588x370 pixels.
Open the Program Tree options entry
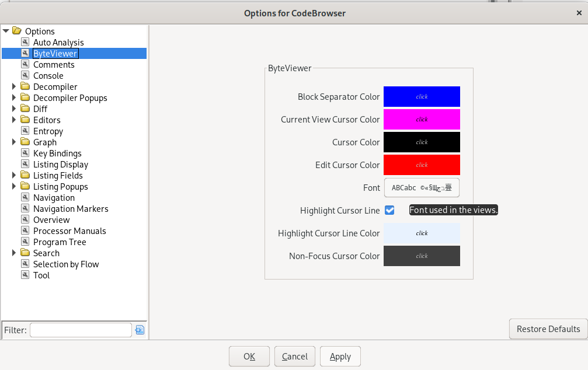(60, 242)
